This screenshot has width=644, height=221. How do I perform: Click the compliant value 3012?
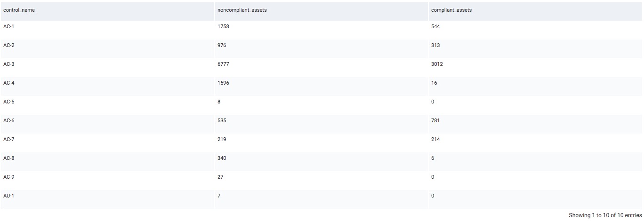(437, 64)
